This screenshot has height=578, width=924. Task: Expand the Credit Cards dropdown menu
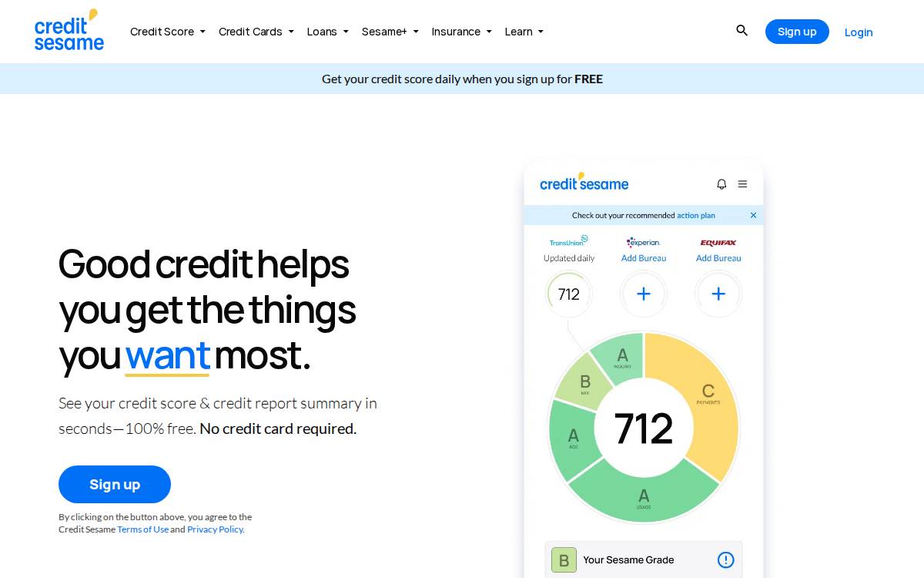click(256, 32)
